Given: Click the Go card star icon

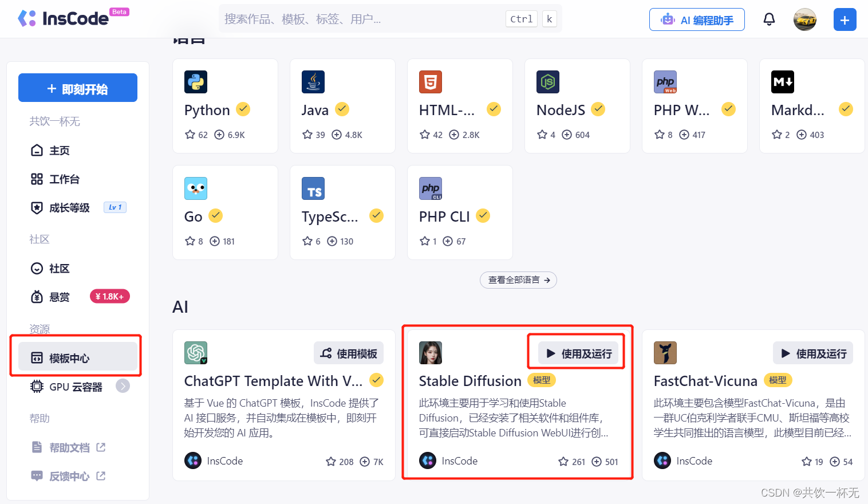Looking at the screenshot, I should 190,241.
